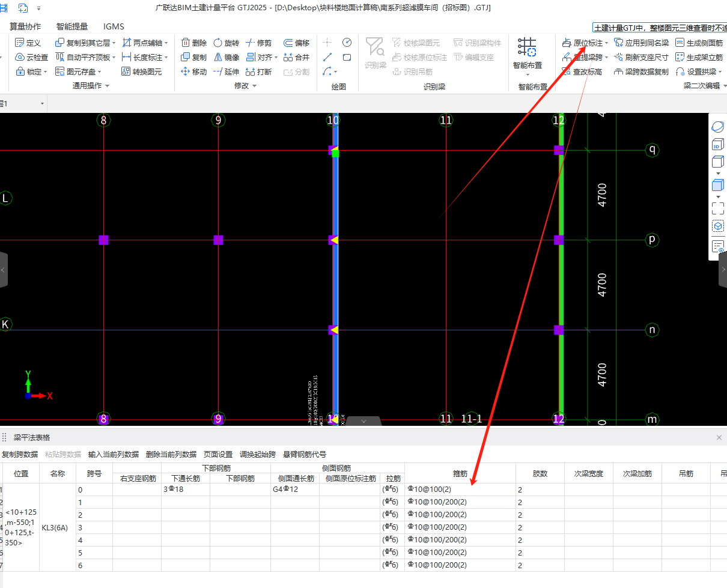Image resolution: width=727 pixels, height=588 pixels.
Task: Select the 合并 merge tool
Action: tap(296, 57)
